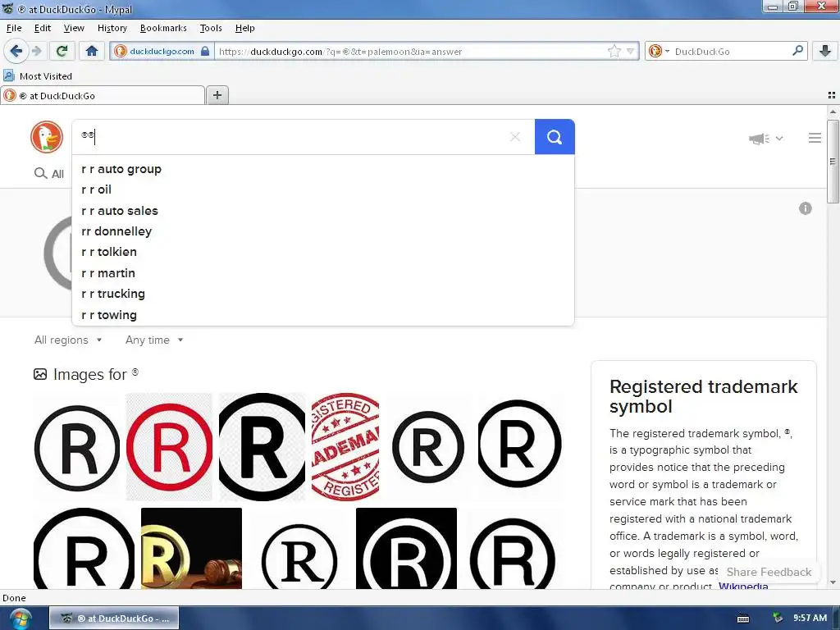The height and width of the screenshot is (630, 840).
Task: Open the Help menu
Action: (244, 28)
